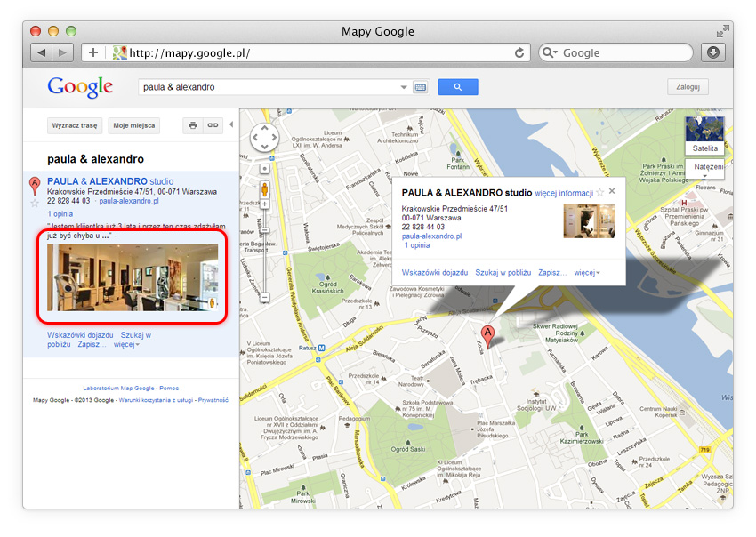Click the red A marker on the map
Image resolution: width=756 pixels, height=537 pixels.
coord(488,336)
